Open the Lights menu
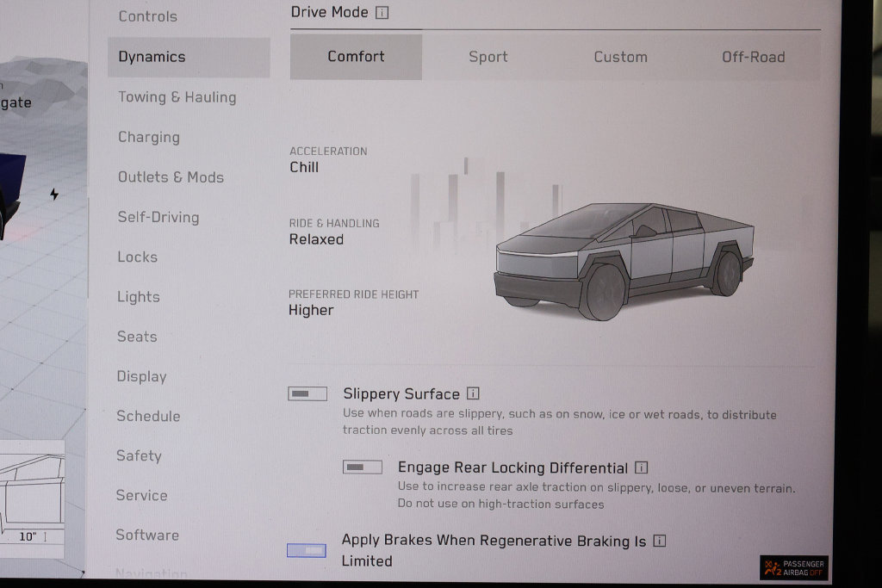This screenshot has height=588, width=882. (139, 297)
